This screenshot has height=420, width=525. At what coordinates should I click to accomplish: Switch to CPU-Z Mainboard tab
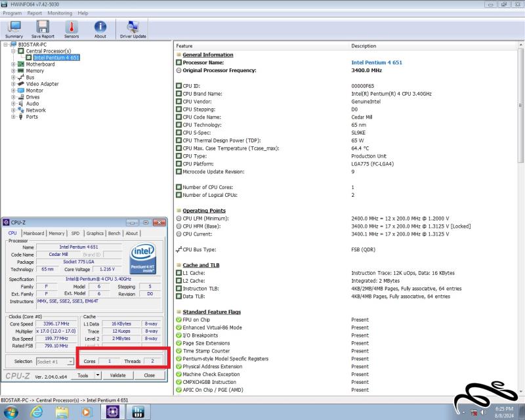click(x=33, y=233)
